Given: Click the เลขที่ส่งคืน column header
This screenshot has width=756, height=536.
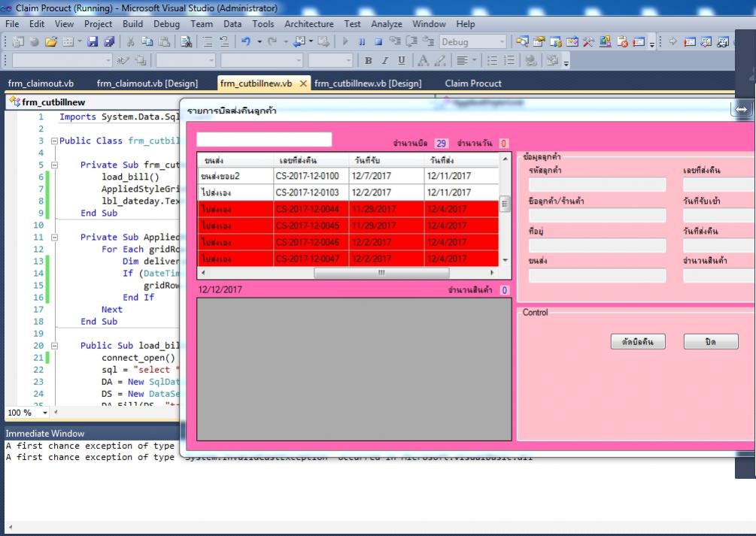Looking at the screenshot, I should coord(311,160).
